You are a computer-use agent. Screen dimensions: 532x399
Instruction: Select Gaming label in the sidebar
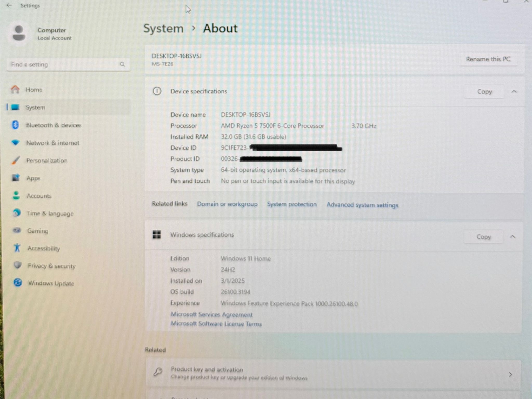38,231
